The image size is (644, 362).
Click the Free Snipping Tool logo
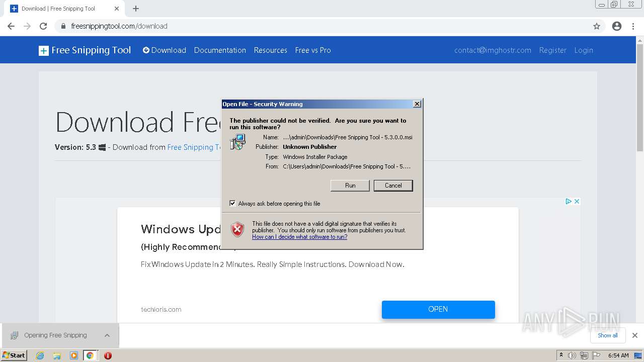[x=85, y=50]
